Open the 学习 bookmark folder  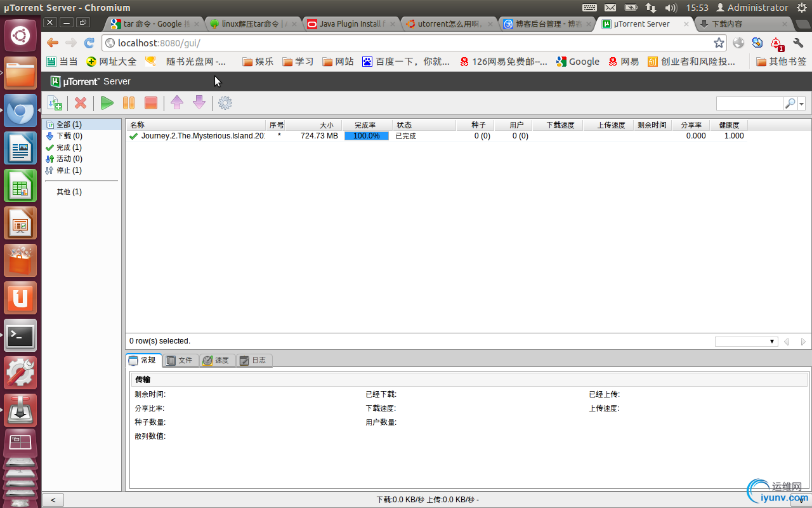298,62
